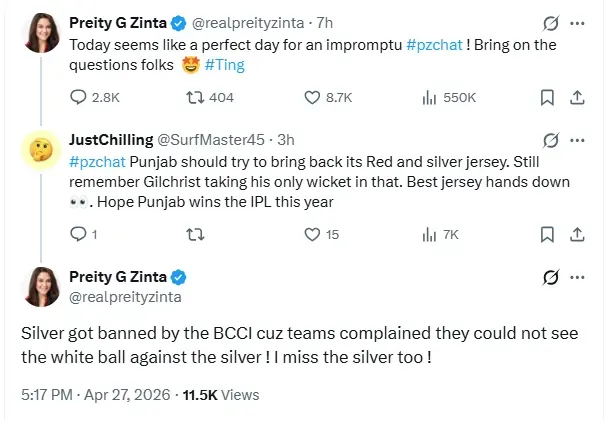
Task: Bookmark Preity G Zinta's first tweet
Action: (x=546, y=97)
